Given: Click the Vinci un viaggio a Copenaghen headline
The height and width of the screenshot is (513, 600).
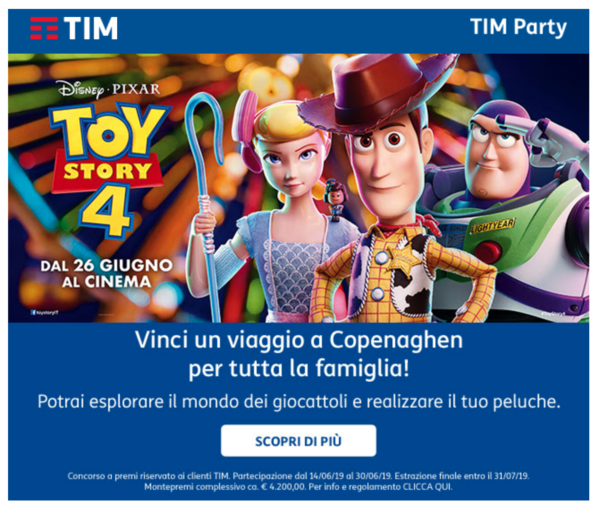Looking at the screenshot, I should (299, 354).
